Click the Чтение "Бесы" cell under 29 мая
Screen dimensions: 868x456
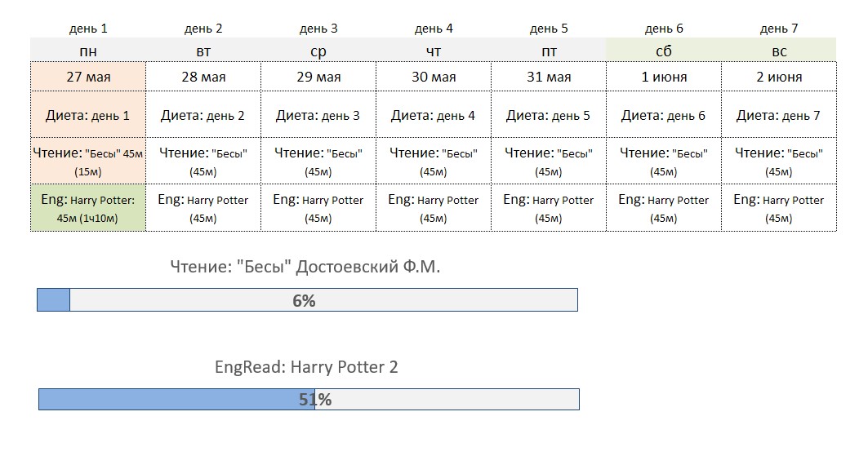click(318, 162)
